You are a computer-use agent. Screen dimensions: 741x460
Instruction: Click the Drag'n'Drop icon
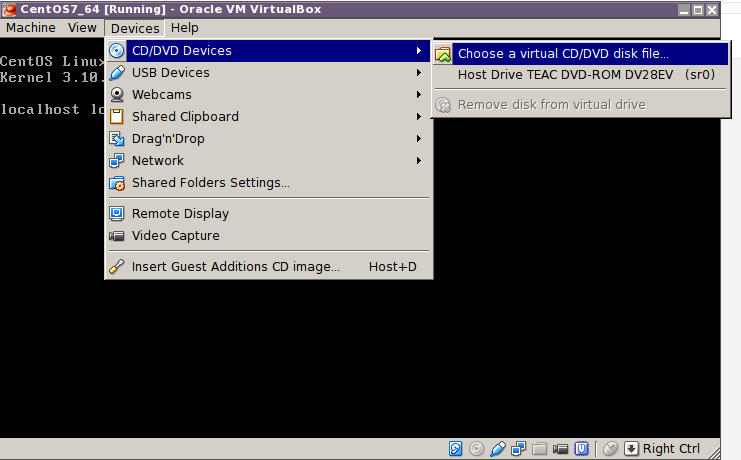[x=117, y=139]
